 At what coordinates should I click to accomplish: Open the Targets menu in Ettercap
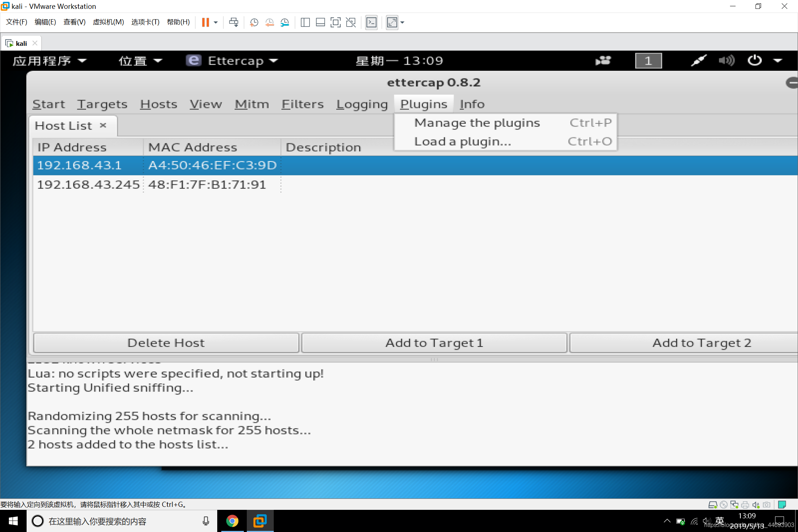coord(102,103)
